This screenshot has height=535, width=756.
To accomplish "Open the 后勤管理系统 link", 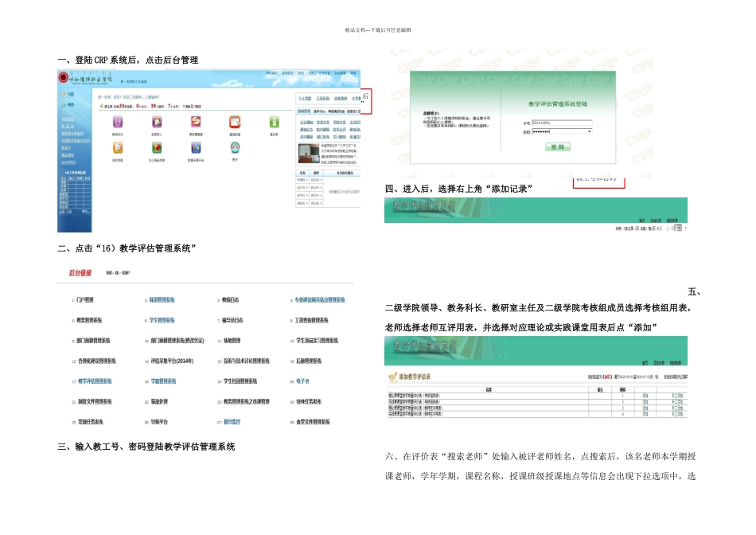I will tap(309, 361).
